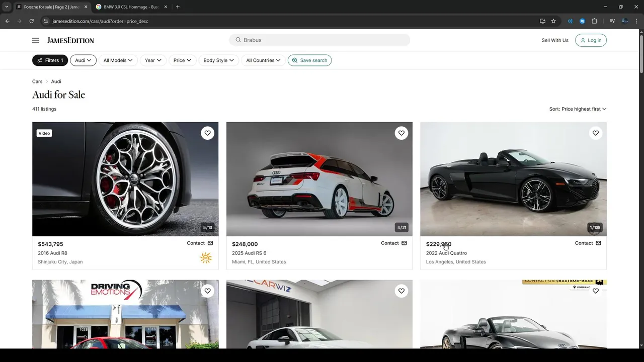Click the blue circular extension icon

point(582,21)
